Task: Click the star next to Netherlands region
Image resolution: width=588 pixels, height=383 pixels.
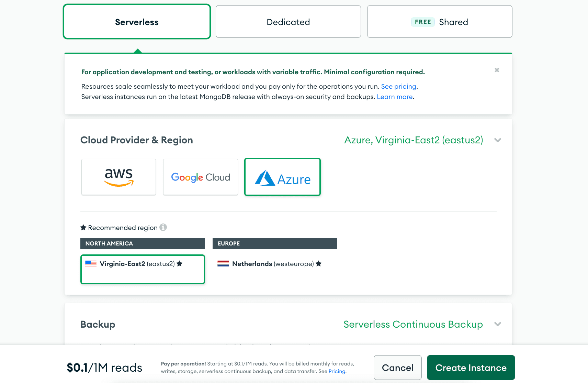Action: 318,264
